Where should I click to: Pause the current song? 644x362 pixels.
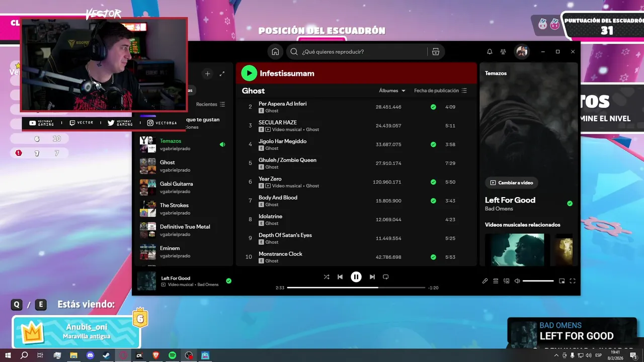click(356, 277)
